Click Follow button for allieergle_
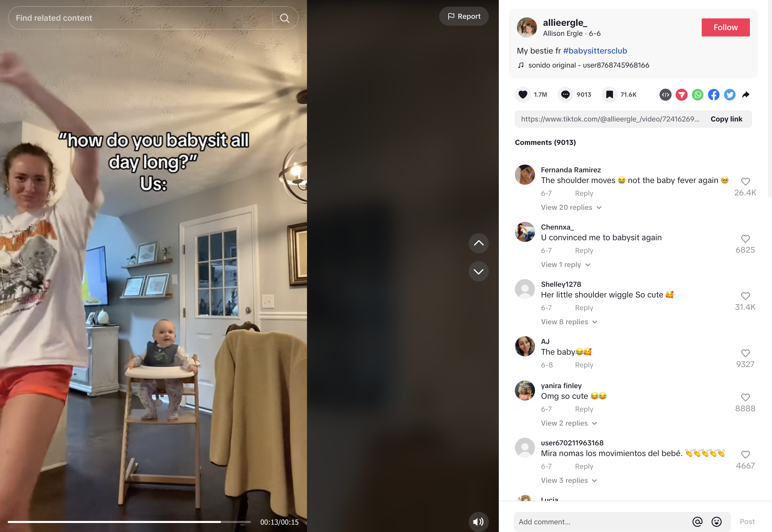 click(726, 26)
